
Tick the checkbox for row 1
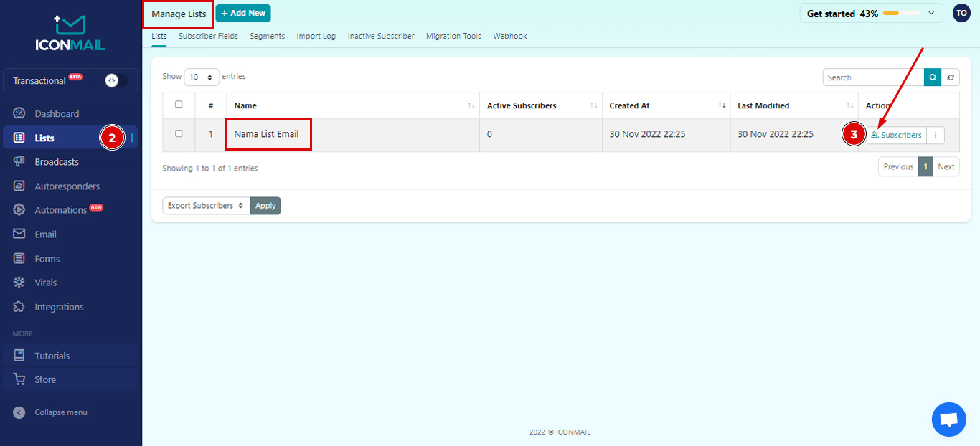179,133
